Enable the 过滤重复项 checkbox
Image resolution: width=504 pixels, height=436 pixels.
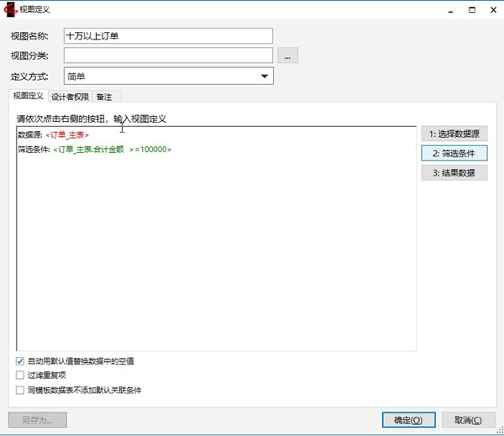[x=20, y=376]
